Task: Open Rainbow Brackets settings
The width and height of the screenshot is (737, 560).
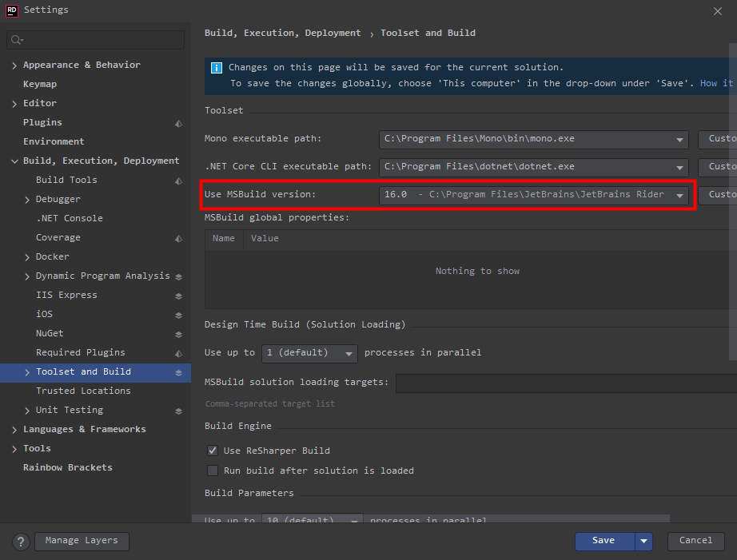Action: pyautogui.click(x=68, y=467)
